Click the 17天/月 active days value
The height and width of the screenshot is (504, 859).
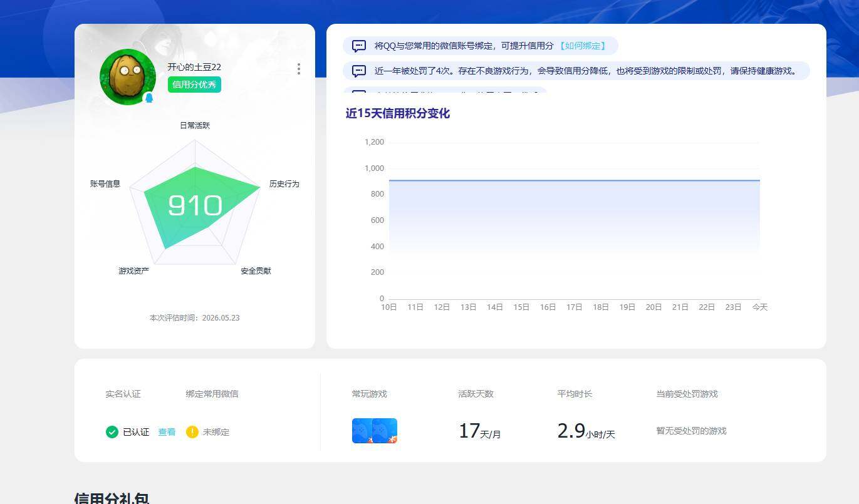click(480, 431)
